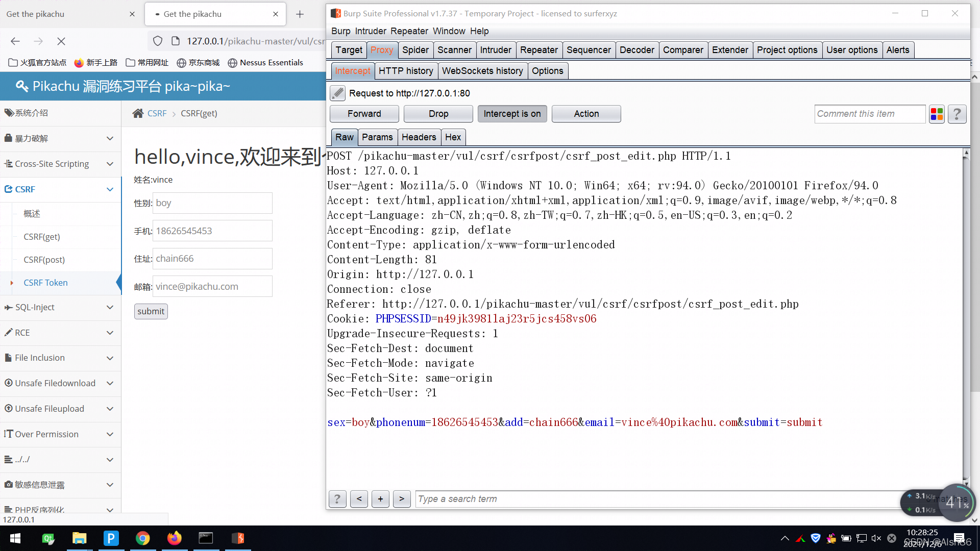The width and height of the screenshot is (980, 551).
Task: Expand File Inclusion menu
Action: 60,358
